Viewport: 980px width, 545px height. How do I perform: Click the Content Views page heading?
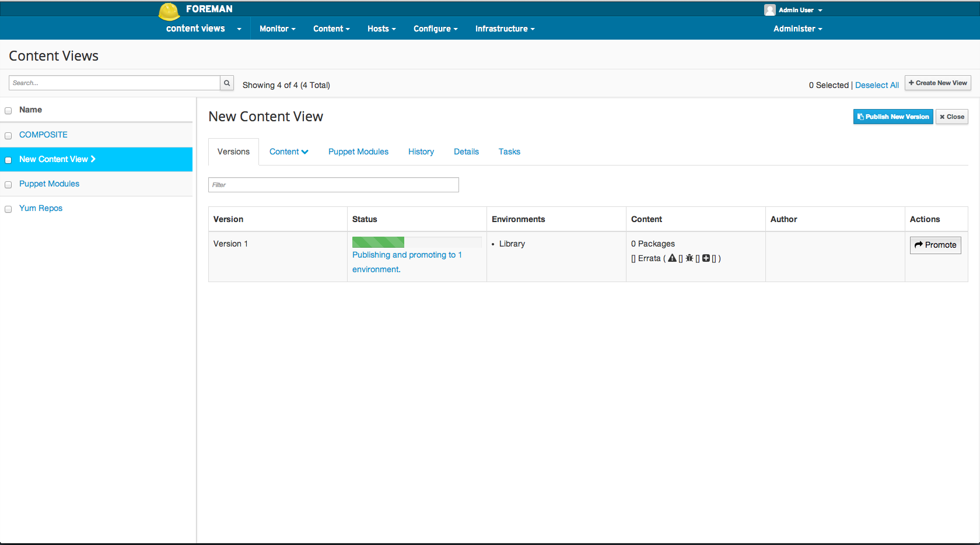54,56
